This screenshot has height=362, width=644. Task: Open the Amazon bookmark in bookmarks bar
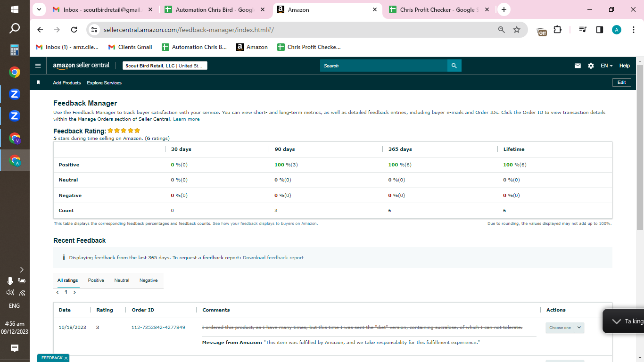point(252,47)
